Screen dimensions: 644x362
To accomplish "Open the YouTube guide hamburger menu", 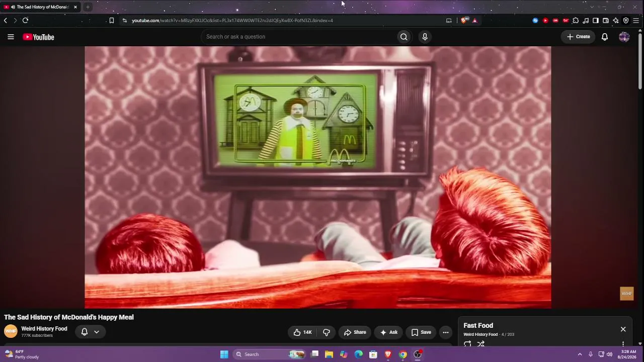I will coord(11,37).
